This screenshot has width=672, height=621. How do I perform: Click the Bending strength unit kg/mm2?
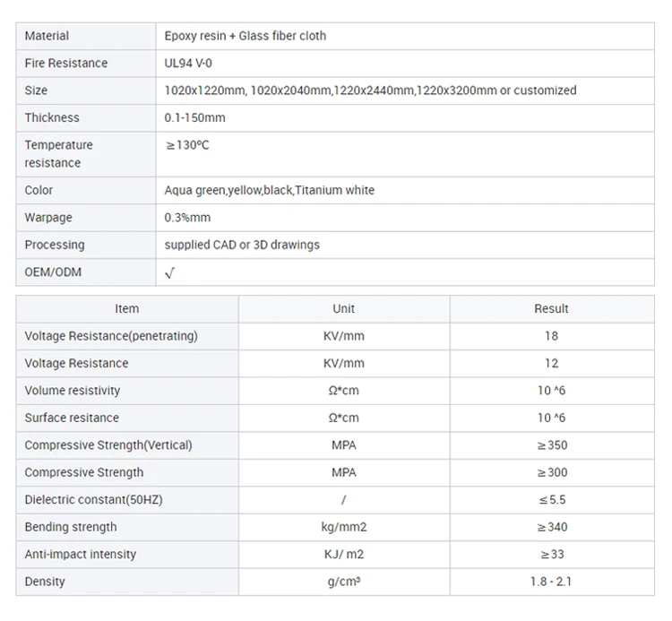tap(344, 527)
